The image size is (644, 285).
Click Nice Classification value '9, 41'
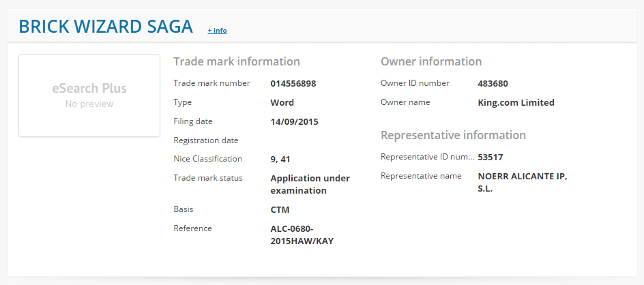click(280, 160)
